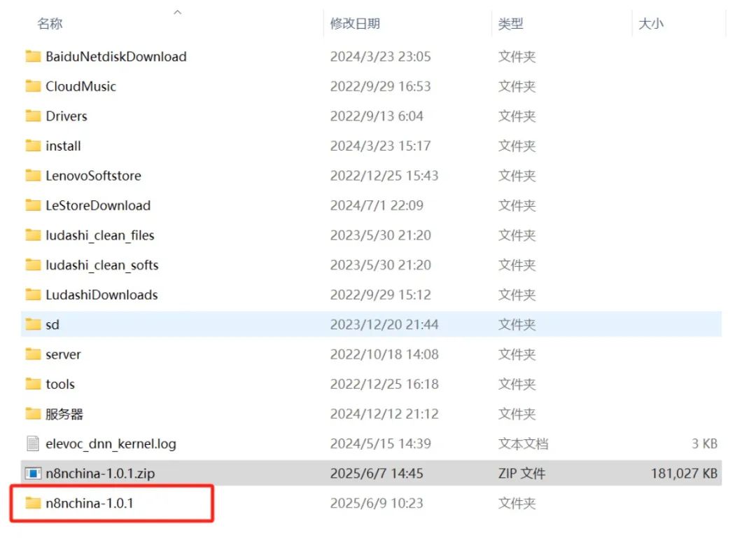
Task: Sort by 名称 column header
Action: pyautogui.click(x=50, y=24)
